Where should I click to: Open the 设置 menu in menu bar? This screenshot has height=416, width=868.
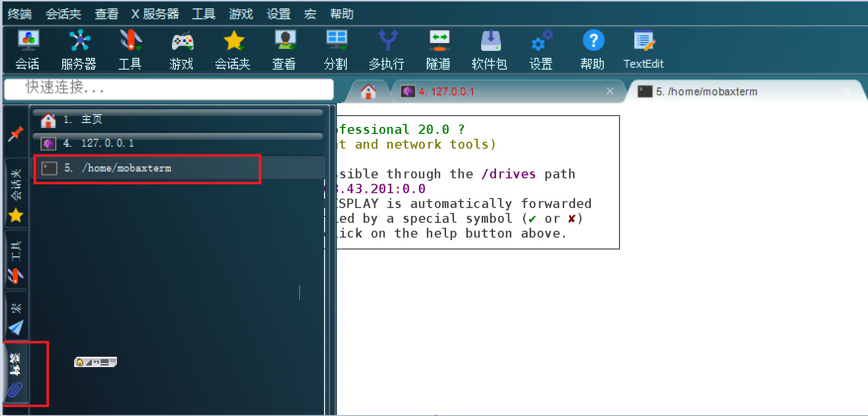point(279,14)
